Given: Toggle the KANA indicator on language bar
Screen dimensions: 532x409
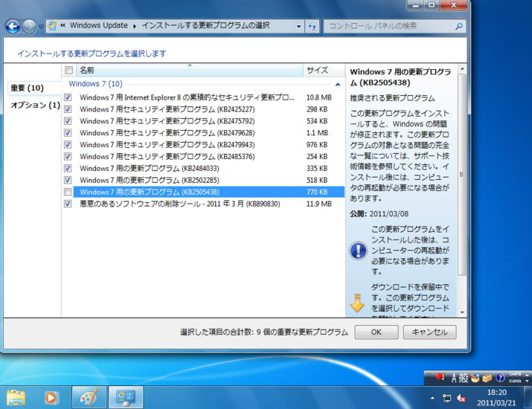Looking at the screenshot, I should (x=515, y=381).
